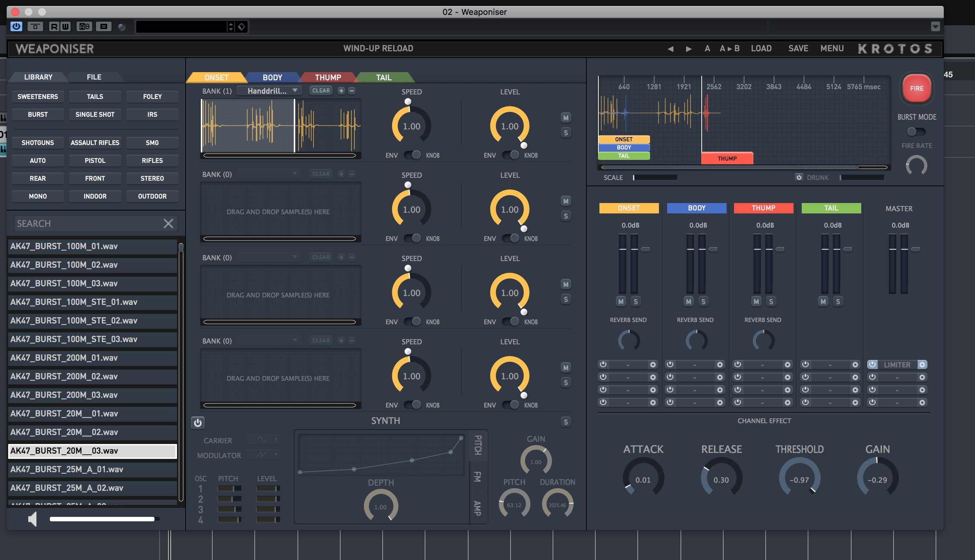This screenshot has width=975, height=560.
Task: Click the next preset arrow
Action: [x=689, y=49]
